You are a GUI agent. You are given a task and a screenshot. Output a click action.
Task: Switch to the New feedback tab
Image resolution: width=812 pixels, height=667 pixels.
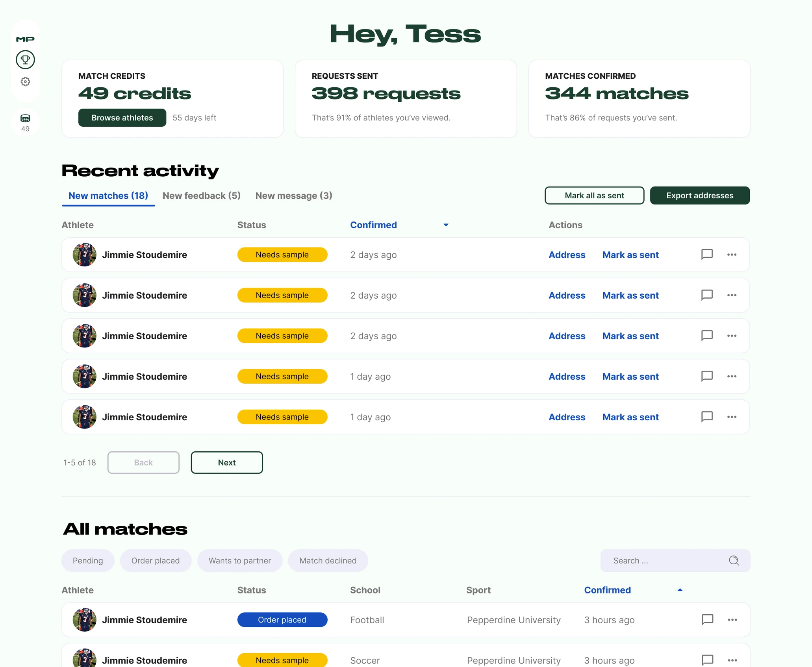(201, 196)
